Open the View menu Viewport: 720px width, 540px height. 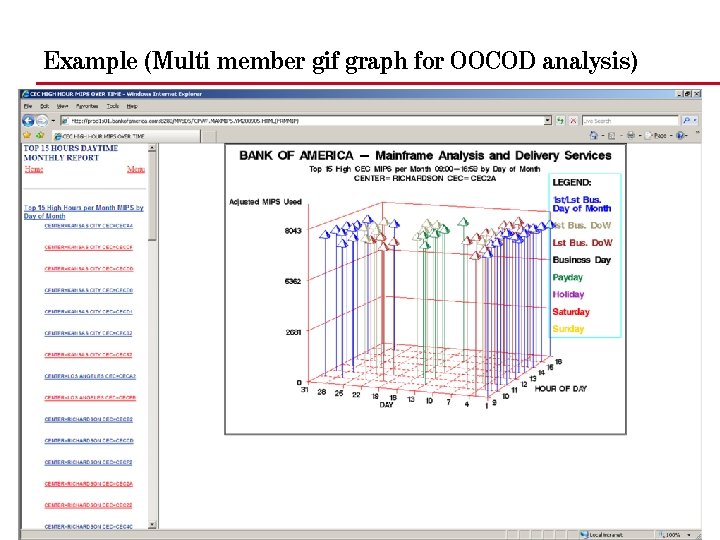pos(62,106)
